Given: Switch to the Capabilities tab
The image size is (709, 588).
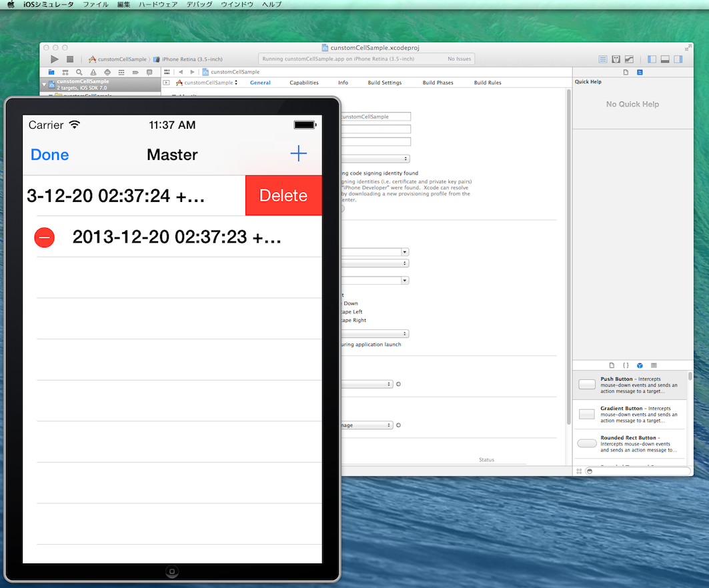Looking at the screenshot, I should (x=304, y=83).
